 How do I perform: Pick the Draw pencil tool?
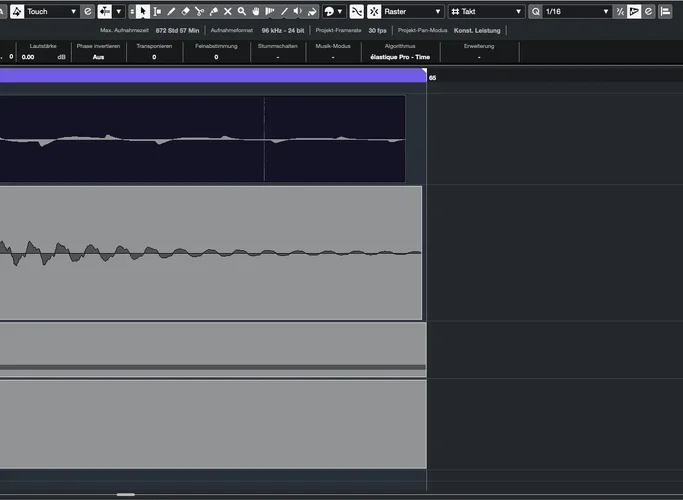tap(171, 11)
